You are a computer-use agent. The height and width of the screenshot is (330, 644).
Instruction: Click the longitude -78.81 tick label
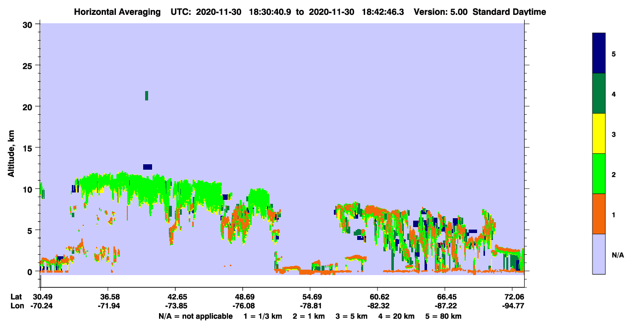point(310,306)
